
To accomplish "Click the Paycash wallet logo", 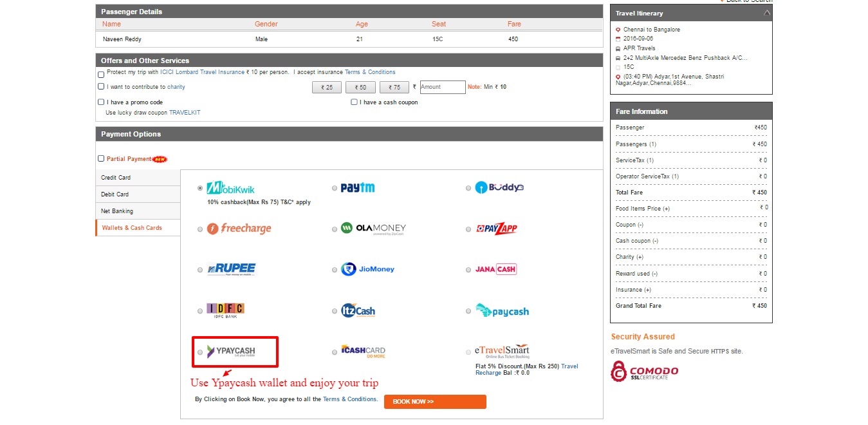I will tap(502, 310).
